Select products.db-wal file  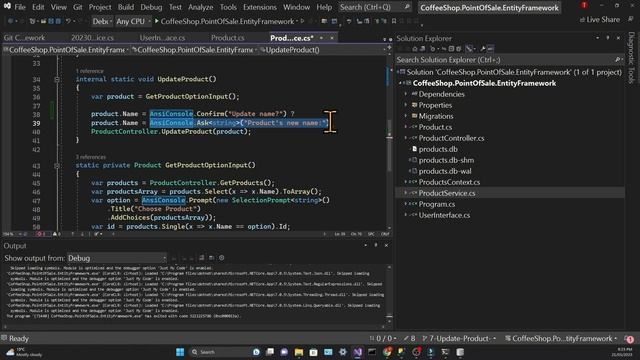coord(444,171)
